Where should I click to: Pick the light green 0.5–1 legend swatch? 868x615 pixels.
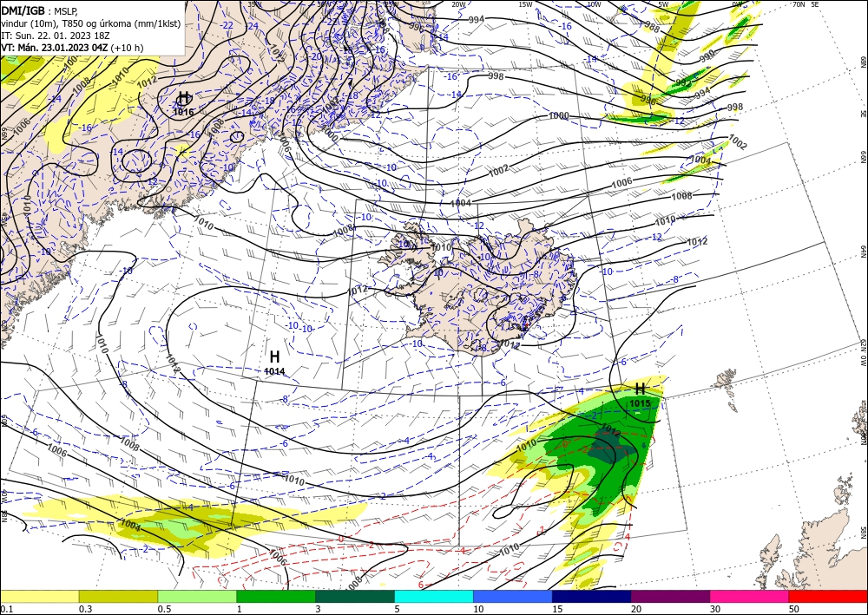(x=197, y=596)
